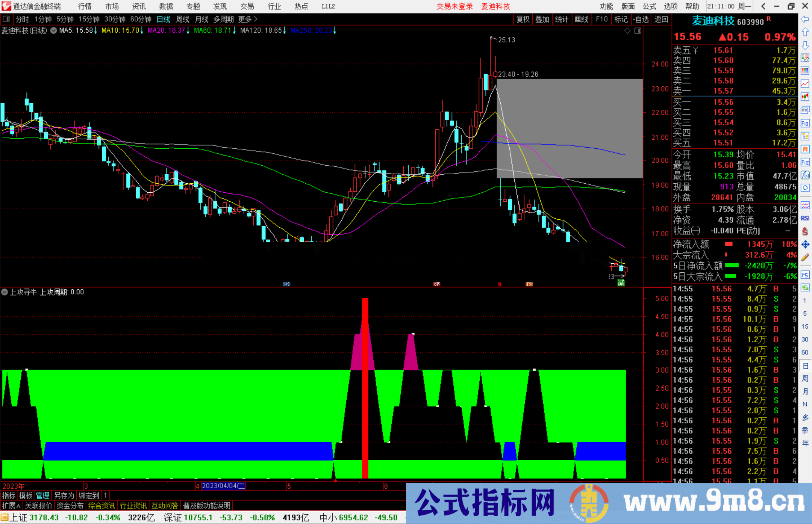
Task: Click the refresh data icon in right sidebar
Action: 805,287
